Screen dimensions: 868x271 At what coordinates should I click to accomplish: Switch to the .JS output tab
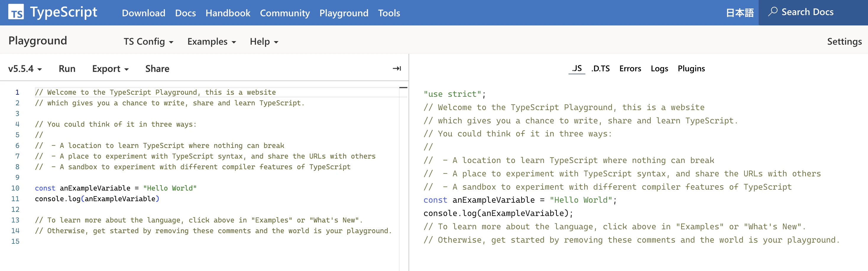[576, 68]
